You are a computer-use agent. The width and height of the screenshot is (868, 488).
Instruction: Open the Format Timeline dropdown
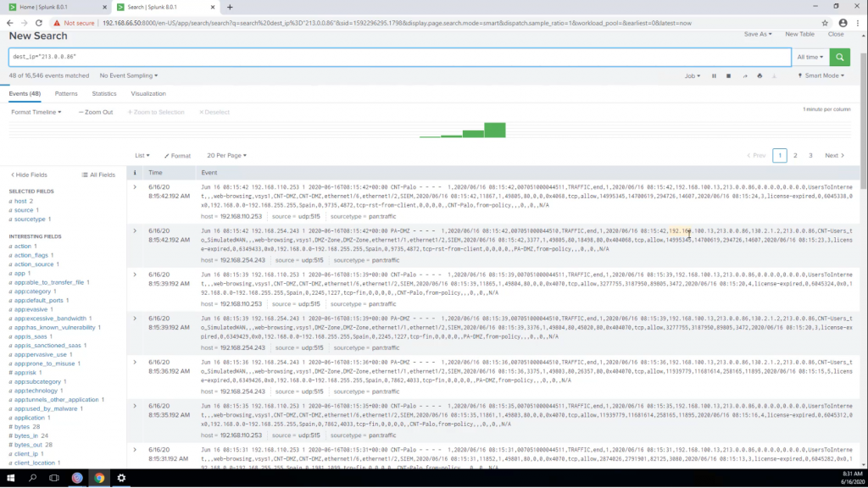pyautogui.click(x=36, y=113)
